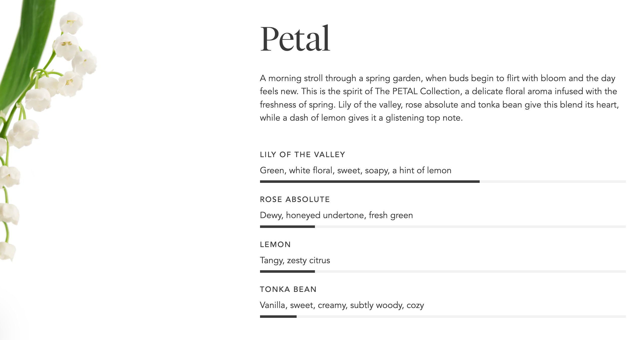Click the filled portion of the Lemon bar
The height and width of the screenshot is (340, 644).
(x=287, y=271)
